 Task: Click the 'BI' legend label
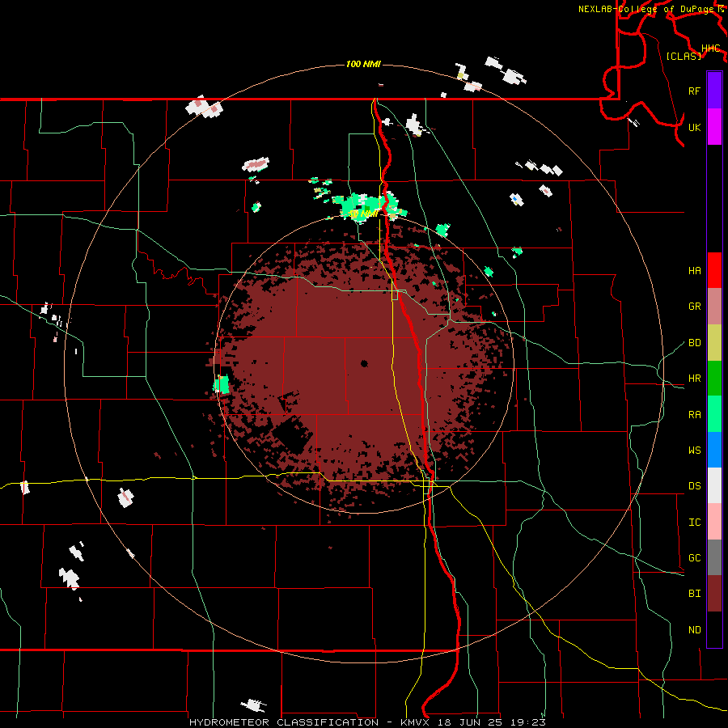click(x=694, y=594)
